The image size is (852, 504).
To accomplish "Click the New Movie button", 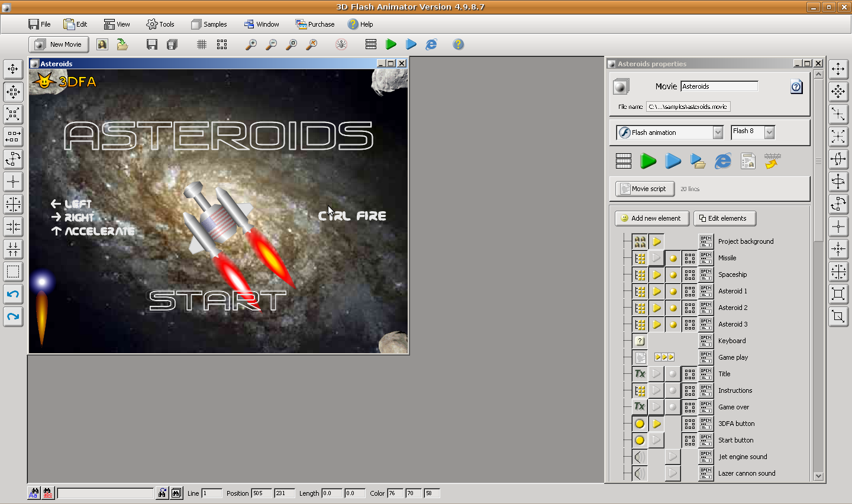I will coord(59,44).
